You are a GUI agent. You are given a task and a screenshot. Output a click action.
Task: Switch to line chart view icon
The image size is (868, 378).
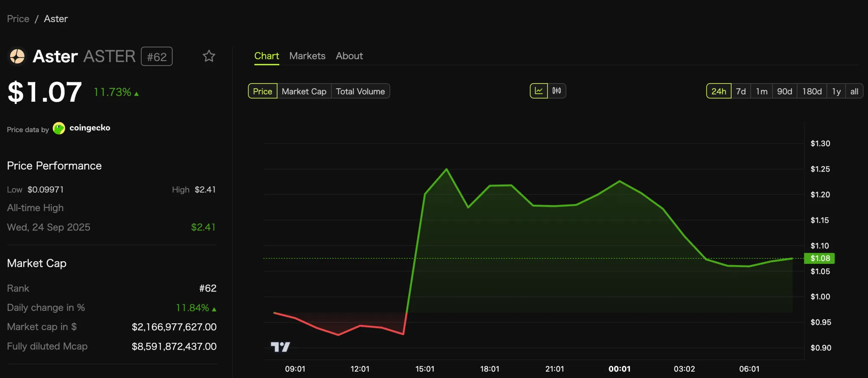[539, 91]
